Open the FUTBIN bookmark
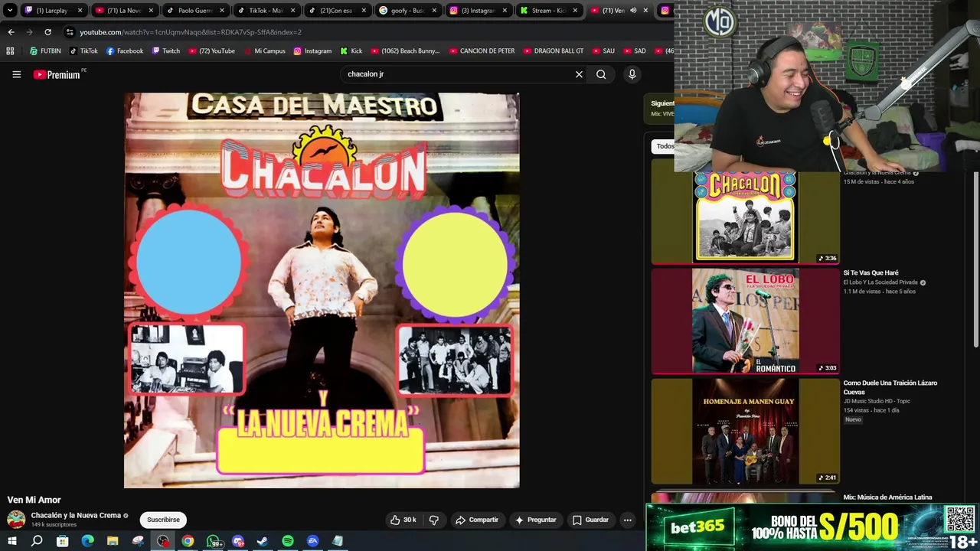This screenshot has height=551, width=980. tap(45, 51)
